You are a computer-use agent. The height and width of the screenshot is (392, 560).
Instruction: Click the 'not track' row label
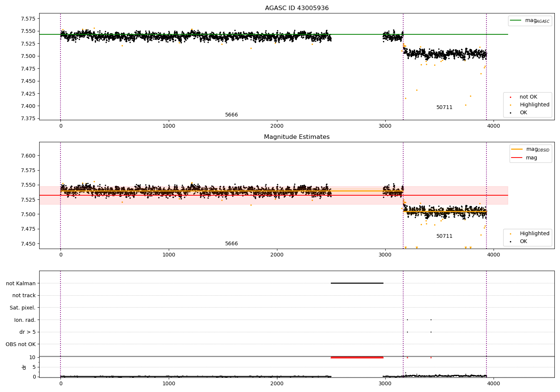[x=24, y=295]
